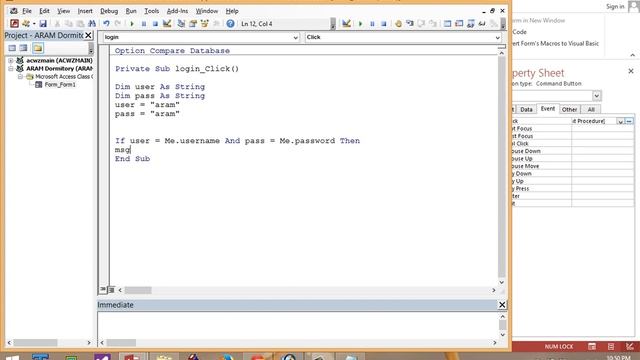Switch to Other tab in Property Sheet

coord(569,109)
